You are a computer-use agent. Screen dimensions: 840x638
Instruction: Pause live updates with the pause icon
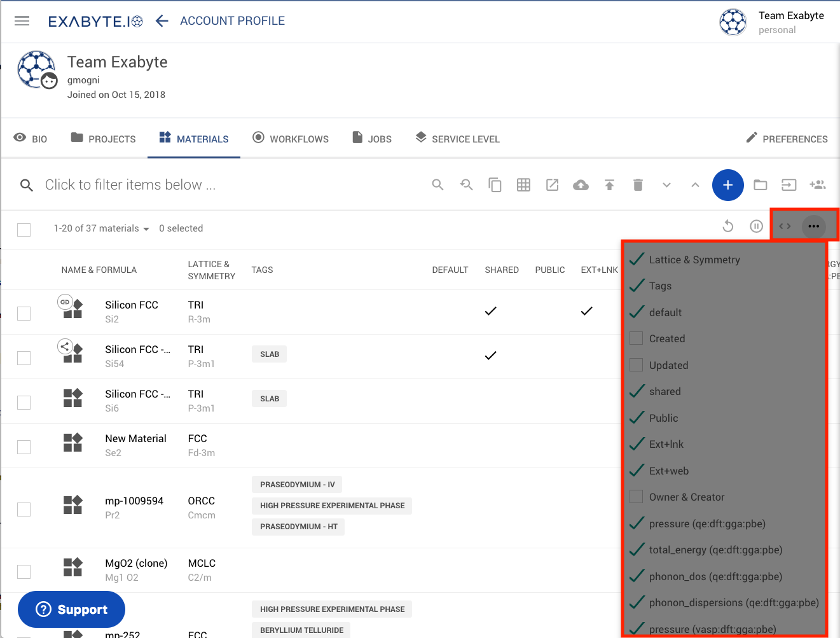tap(756, 226)
